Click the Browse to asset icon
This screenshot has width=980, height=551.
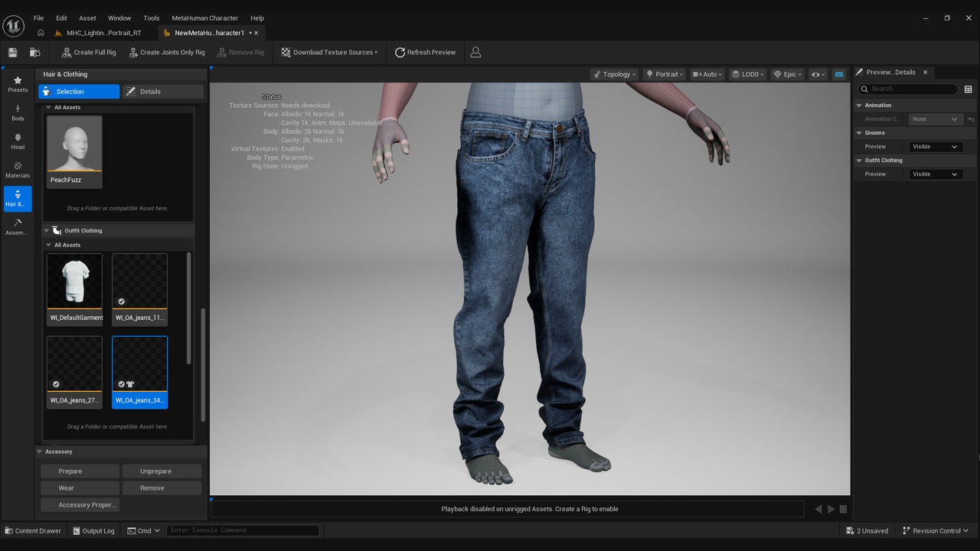click(34, 52)
